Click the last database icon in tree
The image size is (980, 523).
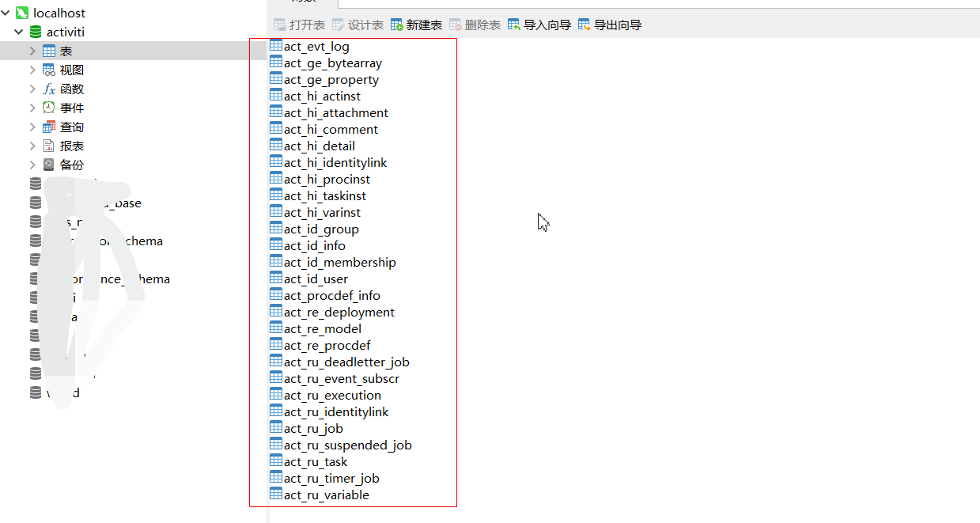[36, 392]
